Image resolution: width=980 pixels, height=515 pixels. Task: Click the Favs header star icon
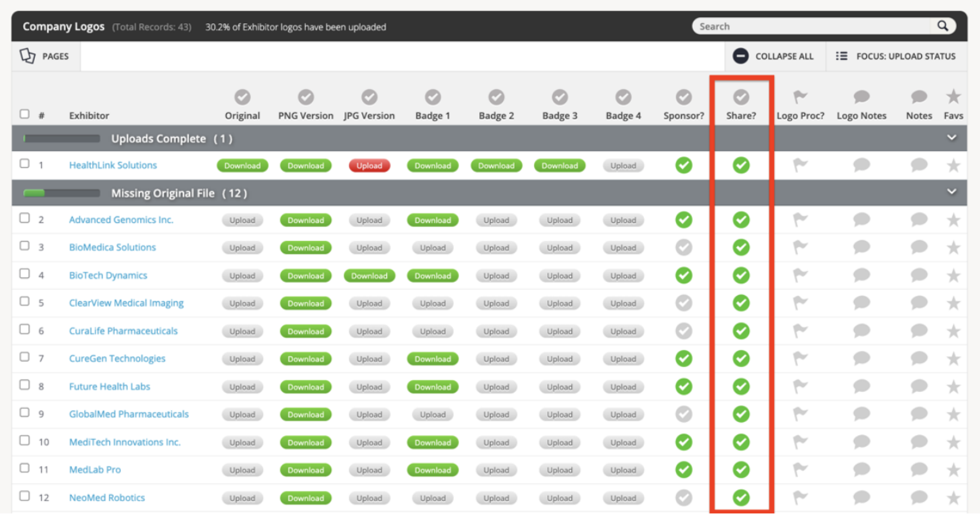953,97
